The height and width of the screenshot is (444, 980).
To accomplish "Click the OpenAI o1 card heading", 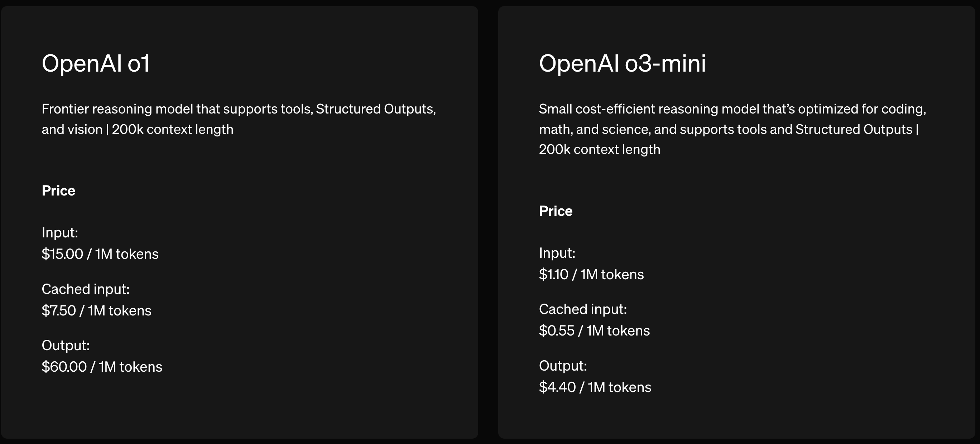I will 96,63.
